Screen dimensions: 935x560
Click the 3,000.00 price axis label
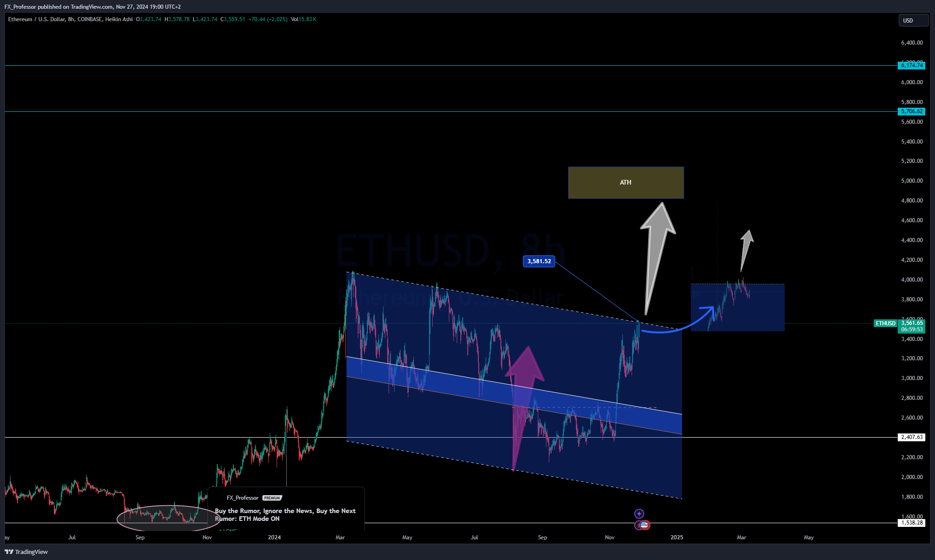(912, 378)
